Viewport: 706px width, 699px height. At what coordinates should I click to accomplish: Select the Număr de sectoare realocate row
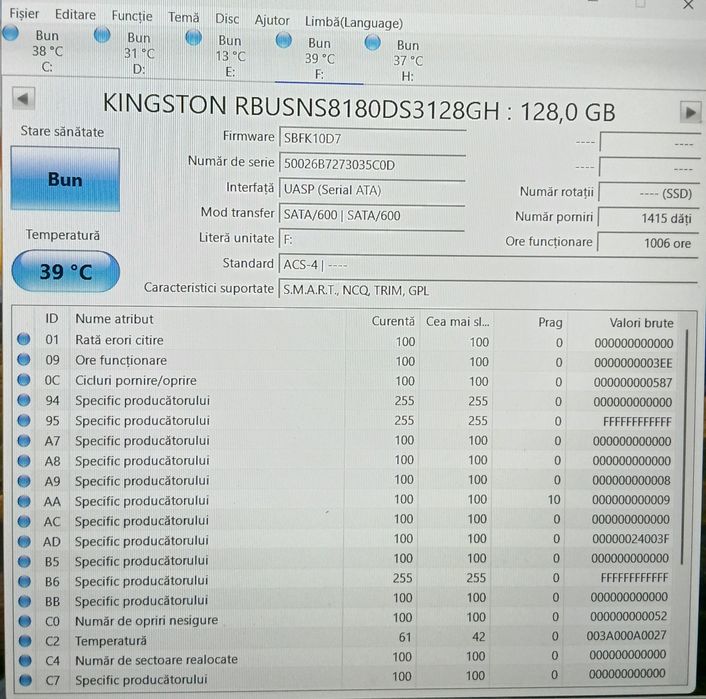click(x=344, y=658)
